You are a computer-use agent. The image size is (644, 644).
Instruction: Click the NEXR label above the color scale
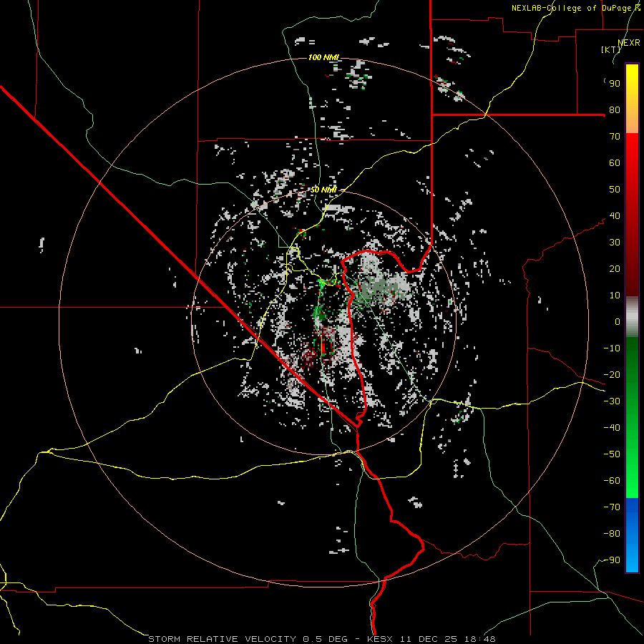629,43
